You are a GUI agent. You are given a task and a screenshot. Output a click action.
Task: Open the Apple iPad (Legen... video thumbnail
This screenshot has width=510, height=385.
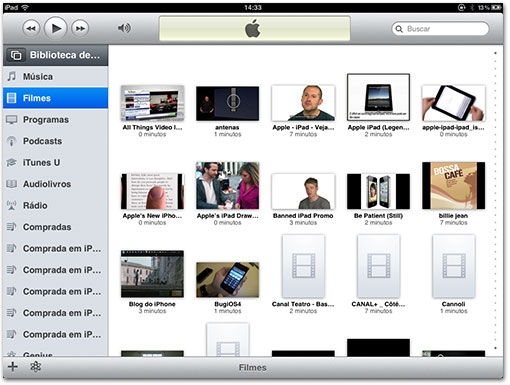(378, 97)
